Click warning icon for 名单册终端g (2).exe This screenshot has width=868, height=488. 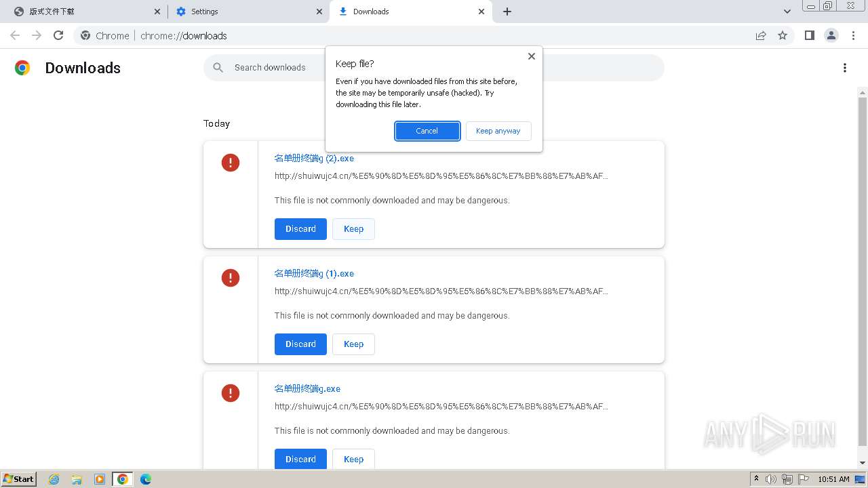pos(231,163)
